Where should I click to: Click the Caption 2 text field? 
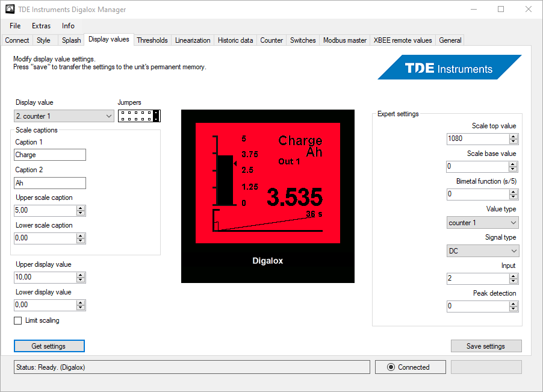pyautogui.click(x=50, y=183)
